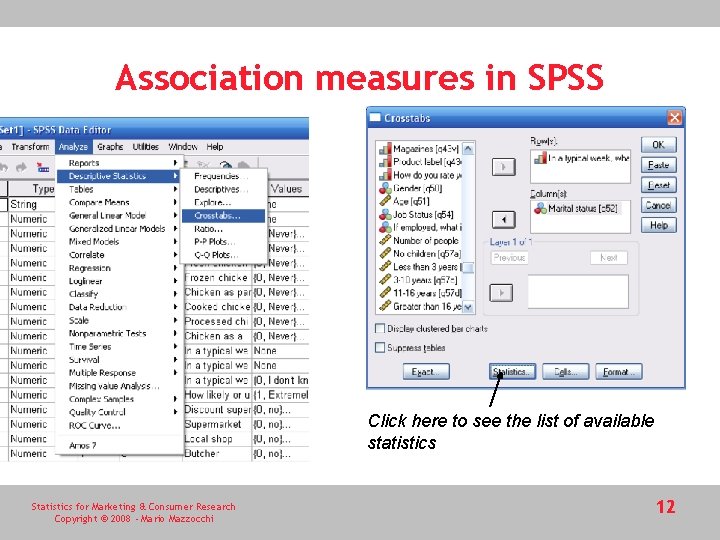Expand the Reports submenu
The image size is (720, 540).
119,163
